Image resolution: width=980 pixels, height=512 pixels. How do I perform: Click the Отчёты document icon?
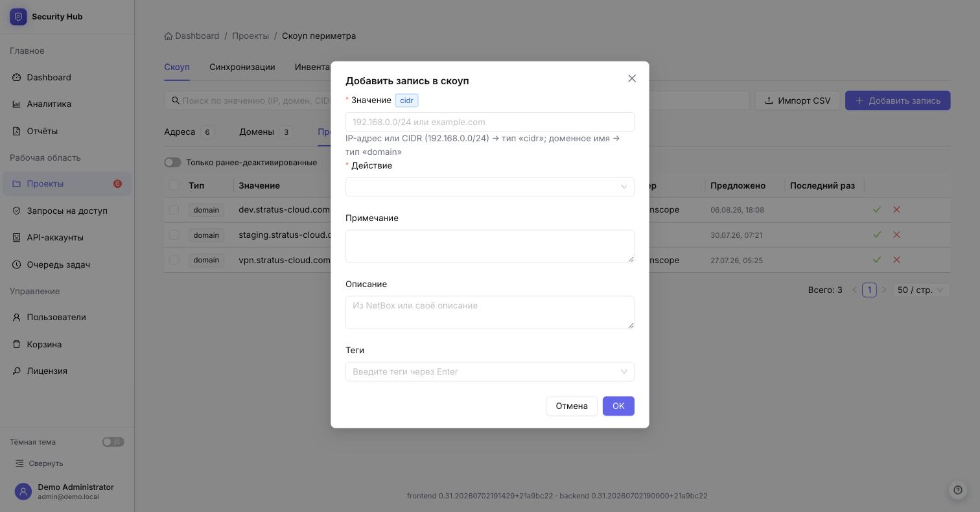click(17, 131)
